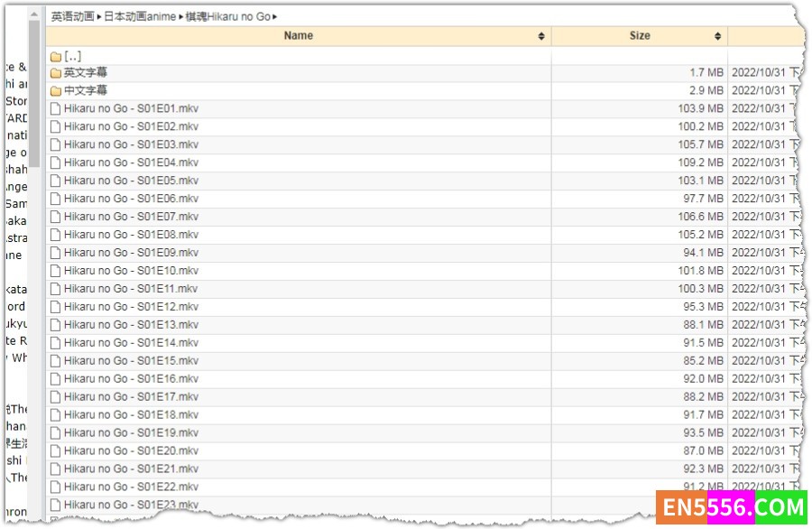Open the [..] parent directory link
The image size is (812, 529).
(72, 57)
